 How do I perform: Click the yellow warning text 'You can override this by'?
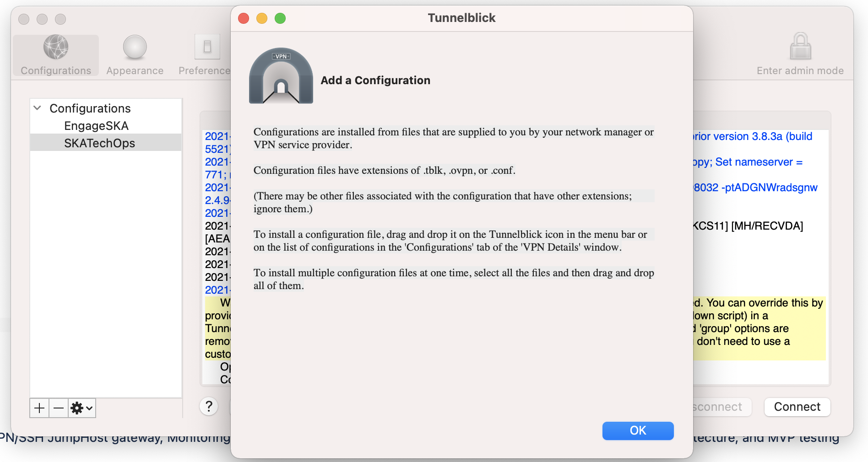(x=765, y=303)
